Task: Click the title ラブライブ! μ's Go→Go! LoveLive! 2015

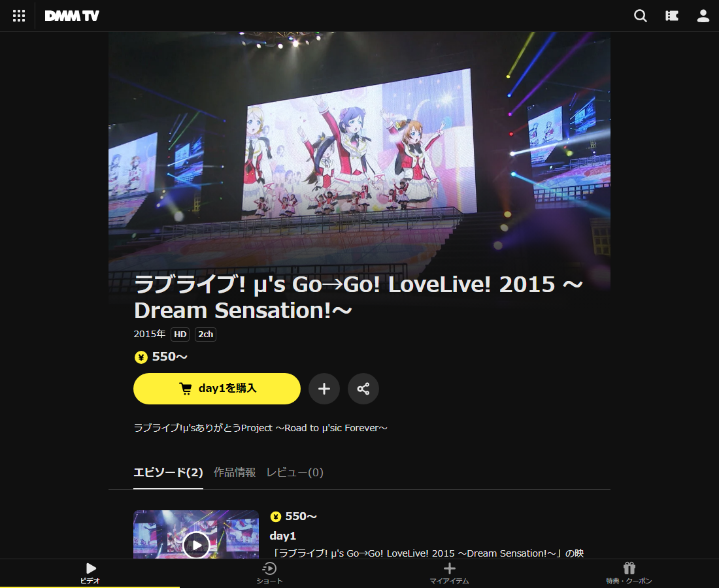Action: coord(359,297)
